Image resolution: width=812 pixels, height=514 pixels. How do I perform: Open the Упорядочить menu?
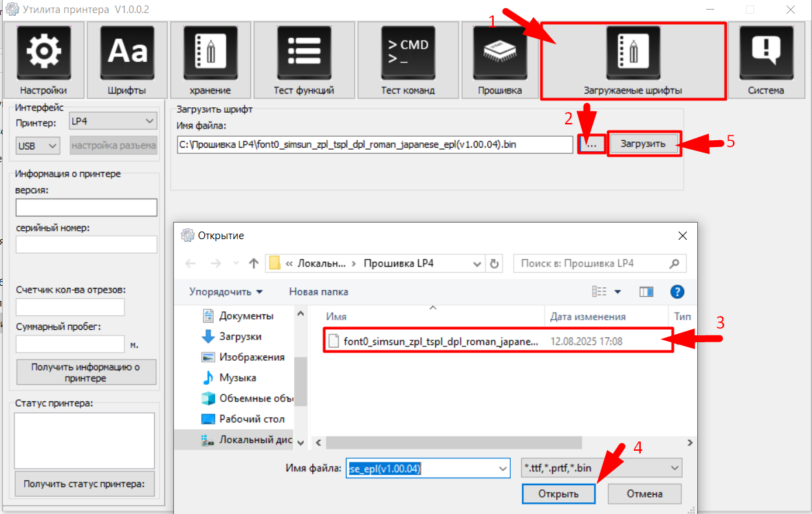click(x=226, y=292)
